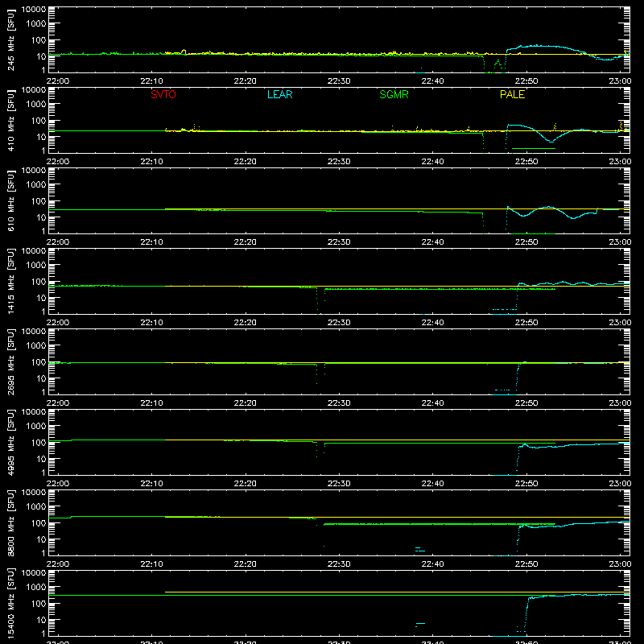Click 22:40 time label under 245 MHz plot
This screenshot has width=644, height=644.
[x=432, y=81]
